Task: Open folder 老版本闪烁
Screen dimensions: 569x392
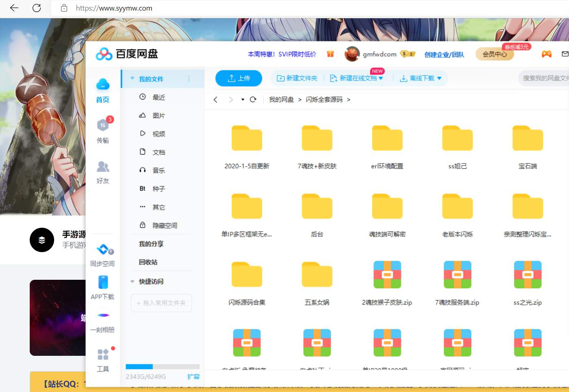Action: pyautogui.click(x=457, y=216)
